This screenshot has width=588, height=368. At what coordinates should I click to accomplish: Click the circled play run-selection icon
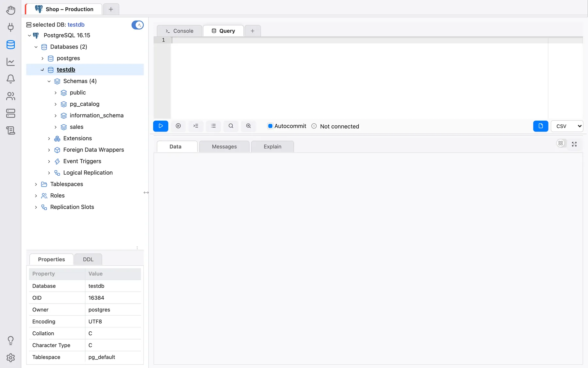click(x=178, y=126)
